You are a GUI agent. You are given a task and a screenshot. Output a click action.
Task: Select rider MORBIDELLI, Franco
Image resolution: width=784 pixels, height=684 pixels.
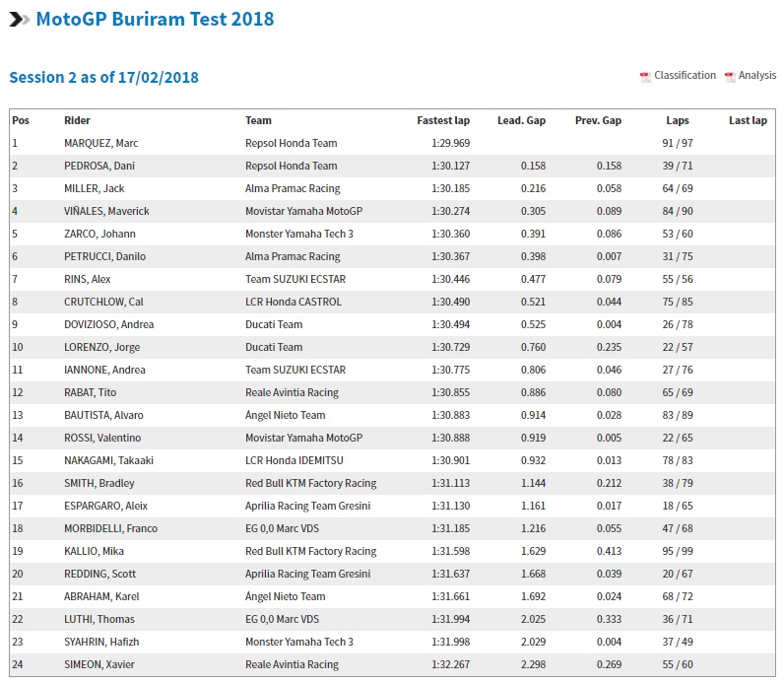[x=110, y=528]
